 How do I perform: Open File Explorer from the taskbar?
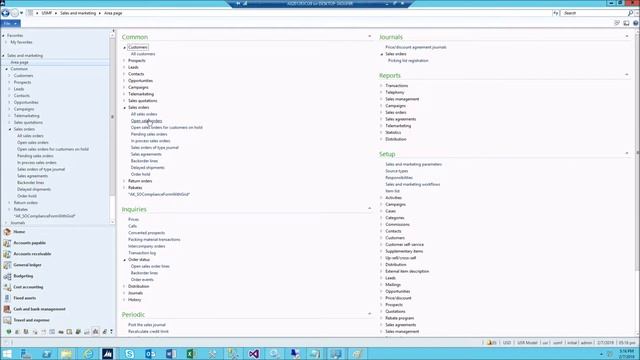pos(67,354)
